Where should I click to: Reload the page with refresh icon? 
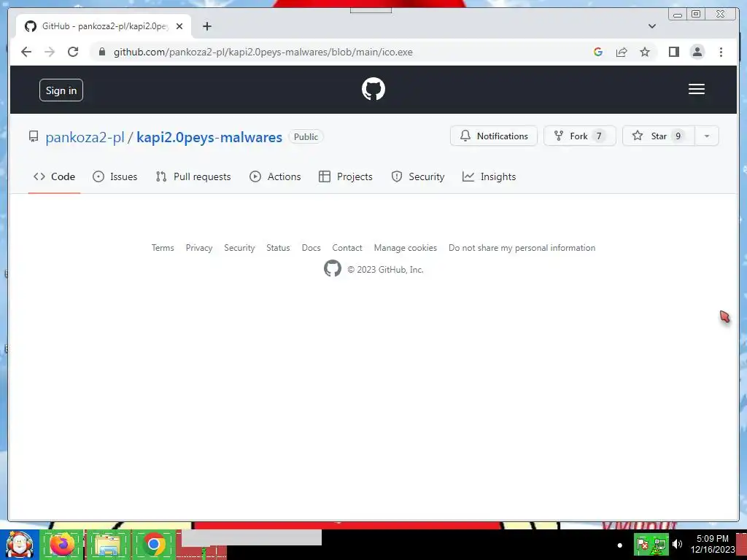tap(73, 52)
